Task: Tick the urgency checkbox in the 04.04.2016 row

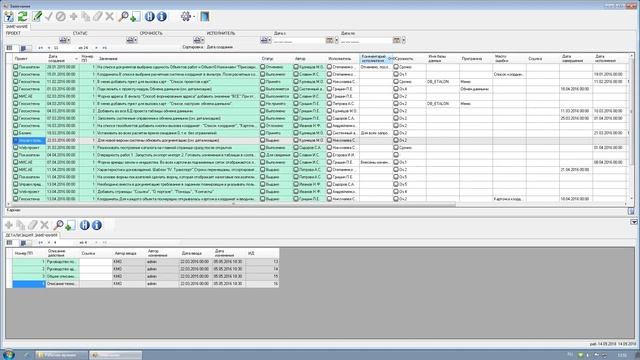Action: click(396, 155)
